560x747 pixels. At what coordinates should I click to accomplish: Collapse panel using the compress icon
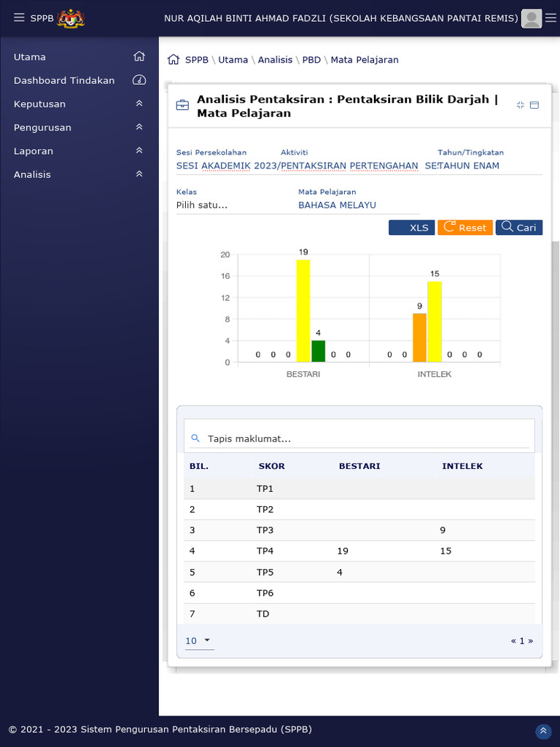click(521, 105)
